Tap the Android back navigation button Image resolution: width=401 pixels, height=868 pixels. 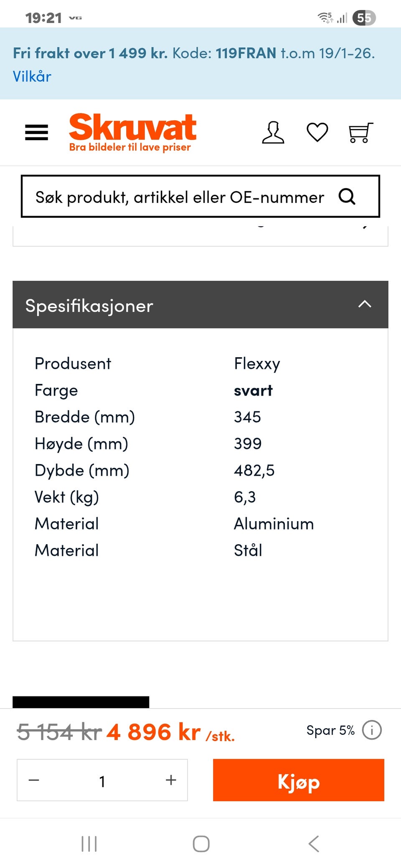pyautogui.click(x=314, y=844)
